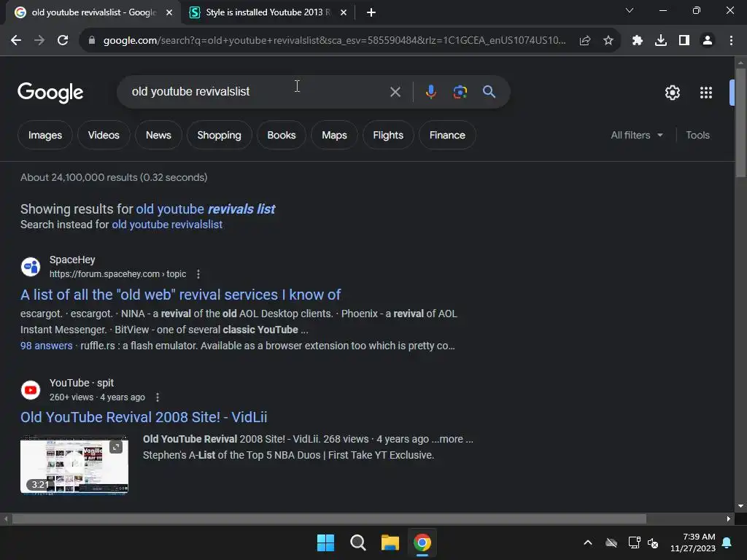Open the search Tools options

[697, 135]
